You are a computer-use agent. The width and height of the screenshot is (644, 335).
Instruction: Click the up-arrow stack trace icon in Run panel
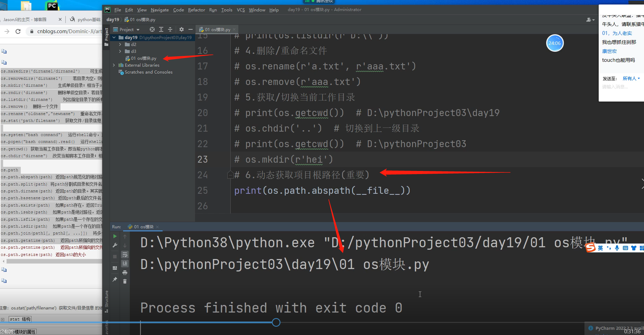[x=125, y=237]
